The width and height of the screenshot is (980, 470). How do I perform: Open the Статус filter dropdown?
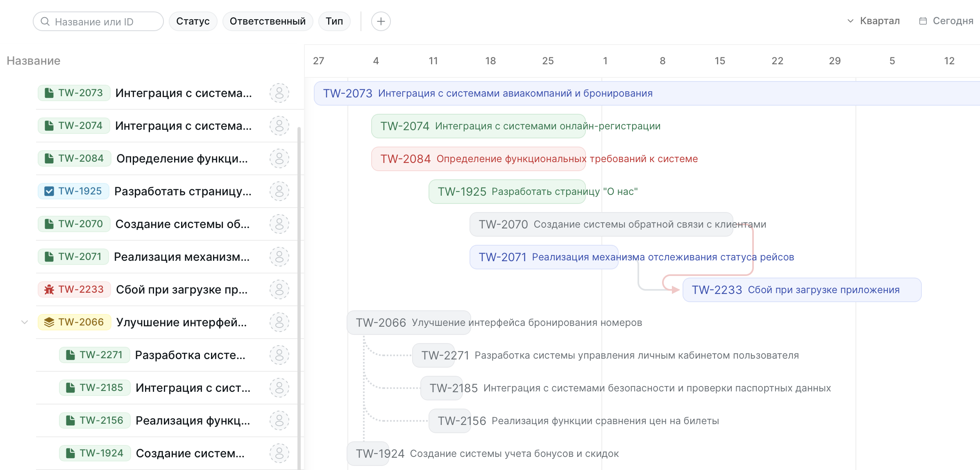pos(193,21)
